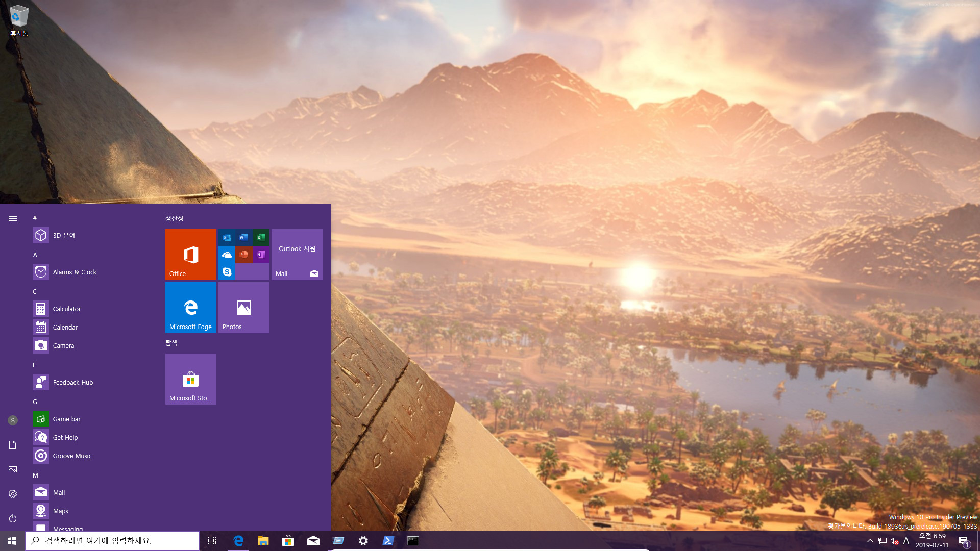980x551 pixels.
Task: Click the Windows Start button
Action: point(12,541)
